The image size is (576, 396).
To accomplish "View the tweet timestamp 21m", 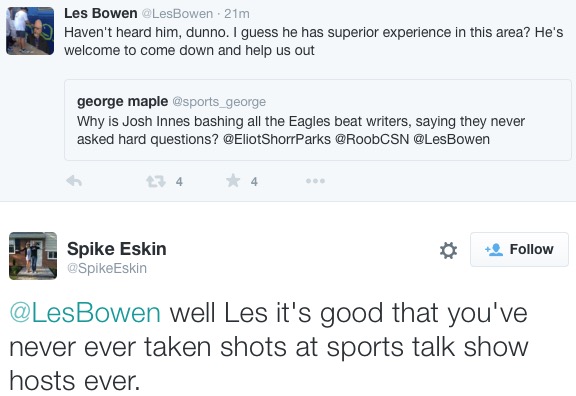I will coord(237,14).
